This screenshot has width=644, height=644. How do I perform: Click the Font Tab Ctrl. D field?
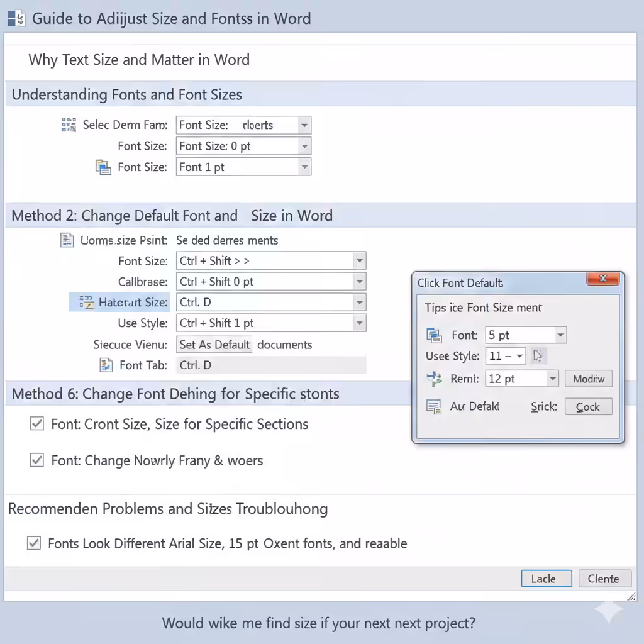coord(271,365)
